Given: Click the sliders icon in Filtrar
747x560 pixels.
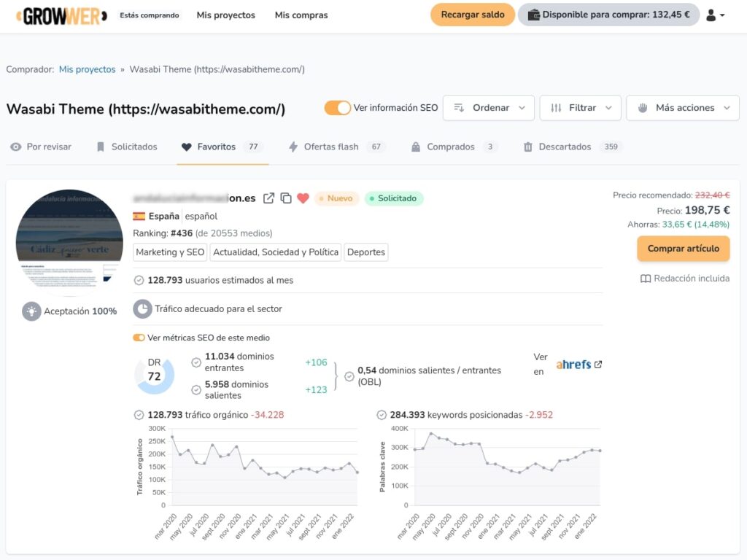Looking at the screenshot, I should (x=556, y=108).
